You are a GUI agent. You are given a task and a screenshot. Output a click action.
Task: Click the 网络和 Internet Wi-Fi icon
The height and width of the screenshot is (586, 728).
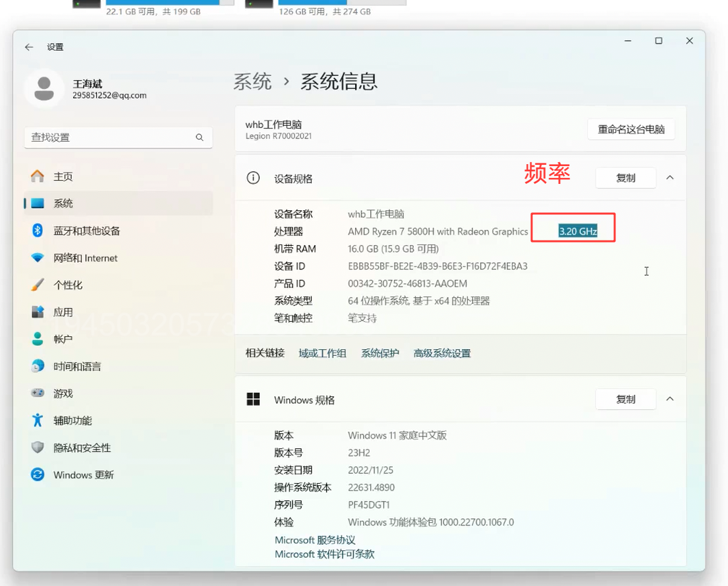coord(38,258)
